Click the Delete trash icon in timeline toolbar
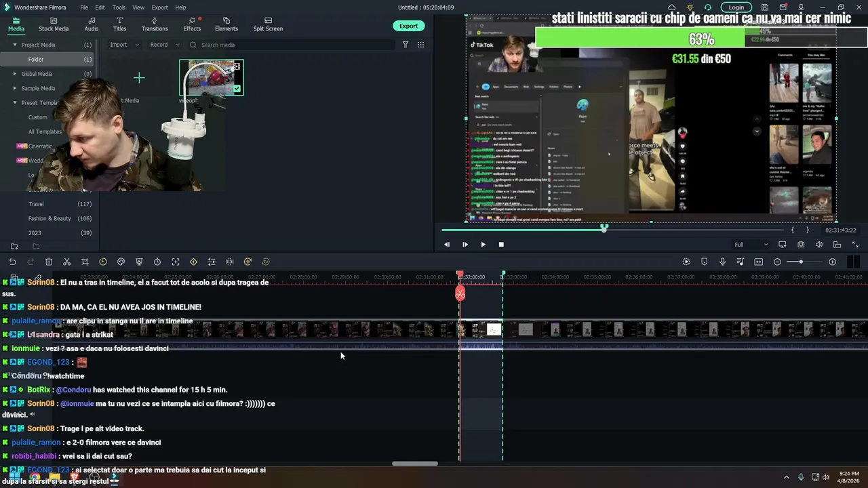Image resolution: width=868 pixels, height=488 pixels. (49, 262)
